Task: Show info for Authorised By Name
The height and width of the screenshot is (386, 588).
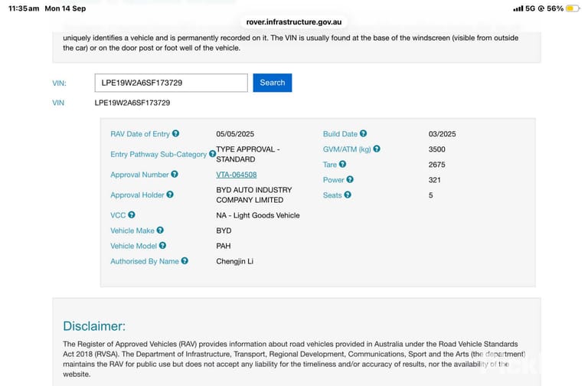Action: pyautogui.click(x=185, y=261)
